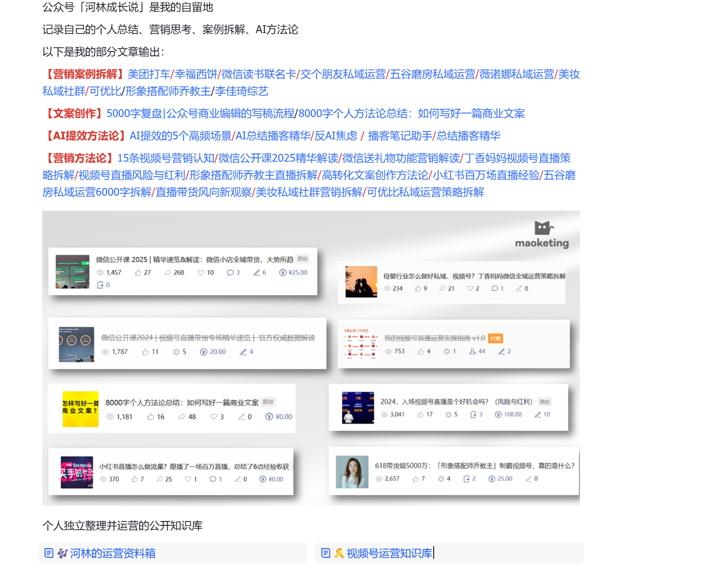Click the document icon before 视频号运营知识库
The height and width of the screenshot is (571, 728).
(326, 553)
